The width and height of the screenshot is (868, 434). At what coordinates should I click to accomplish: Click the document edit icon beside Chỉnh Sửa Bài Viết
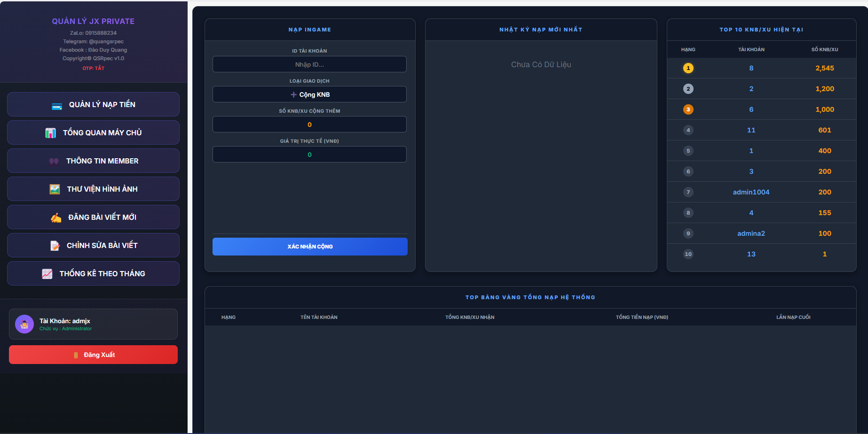55,246
